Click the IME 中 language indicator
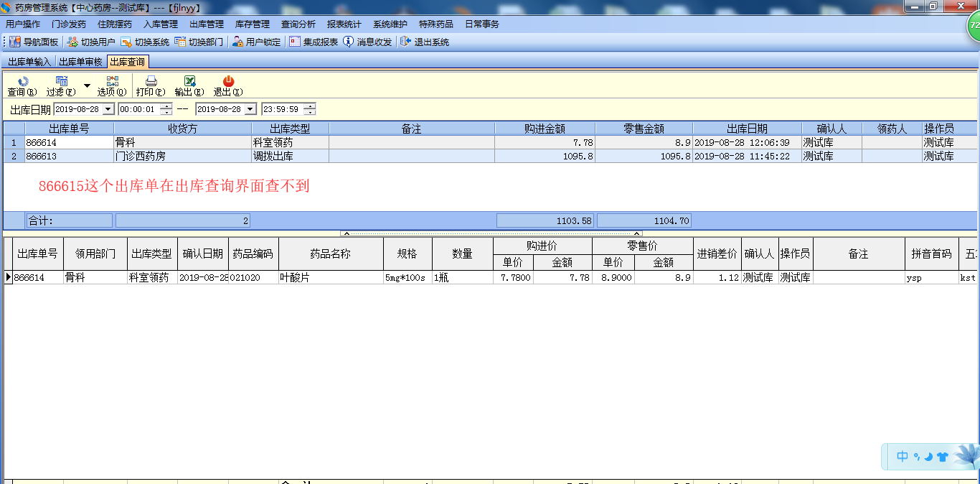The width and height of the screenshot is (980, 484). click(x=903, y=456)
